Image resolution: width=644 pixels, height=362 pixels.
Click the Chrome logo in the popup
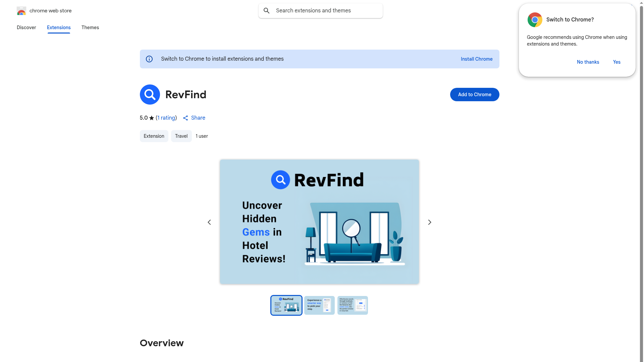click(535, 20)
